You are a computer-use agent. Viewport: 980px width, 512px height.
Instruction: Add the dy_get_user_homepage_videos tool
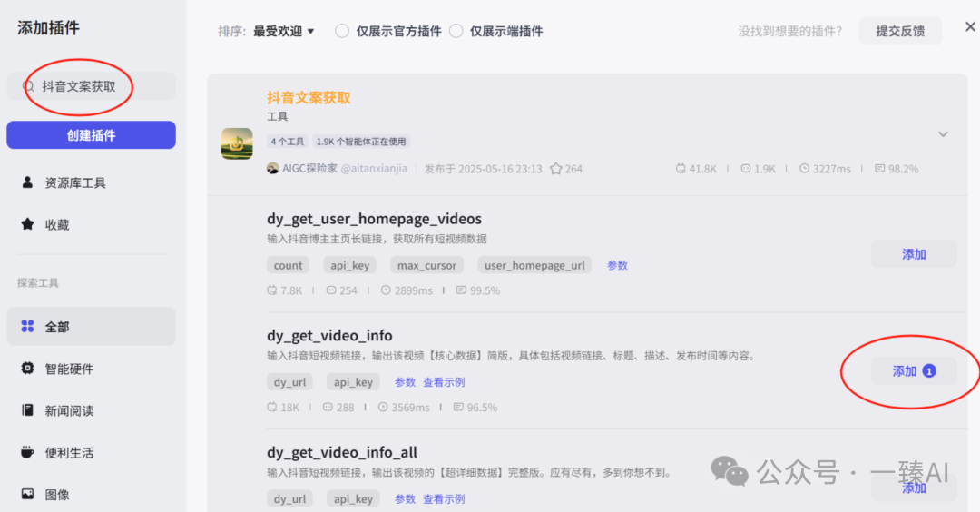(914, 254)
